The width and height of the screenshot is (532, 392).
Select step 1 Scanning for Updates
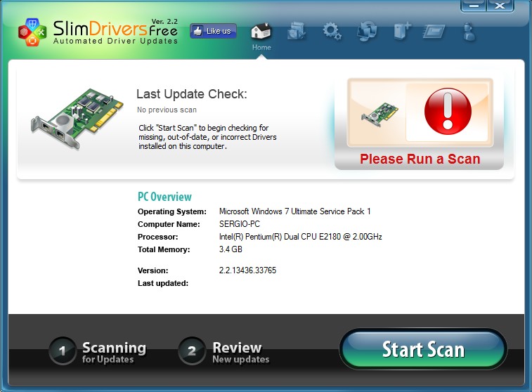[98, 352]
